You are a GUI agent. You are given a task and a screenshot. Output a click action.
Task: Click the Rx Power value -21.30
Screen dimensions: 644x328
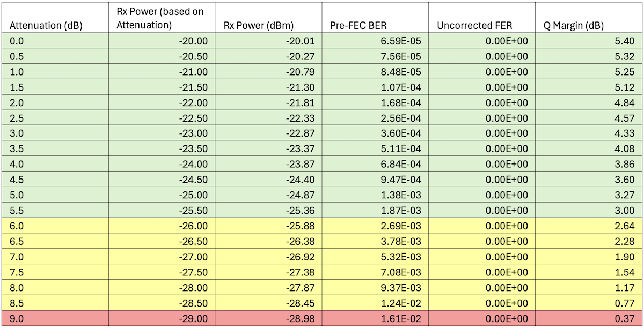tap(269, 87)
